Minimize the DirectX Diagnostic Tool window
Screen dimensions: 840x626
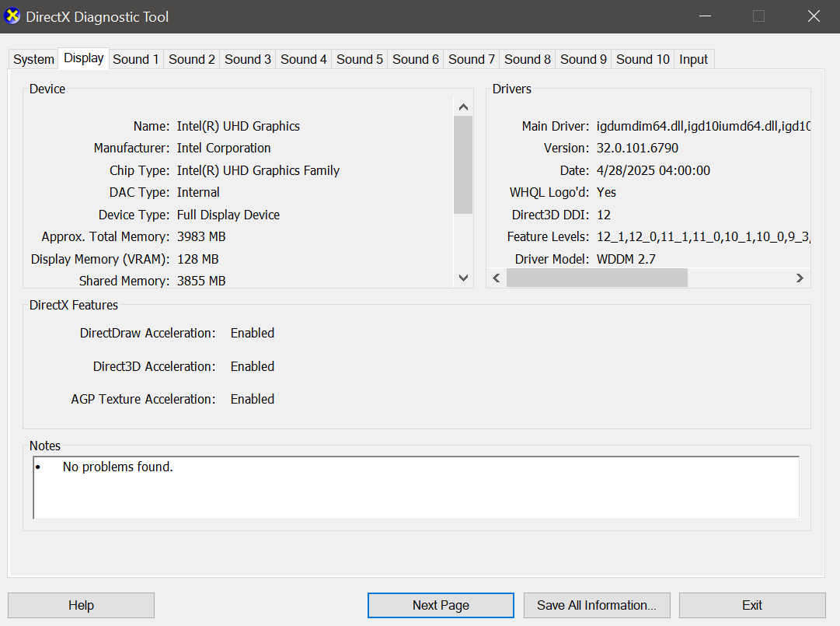pos(705,16)
